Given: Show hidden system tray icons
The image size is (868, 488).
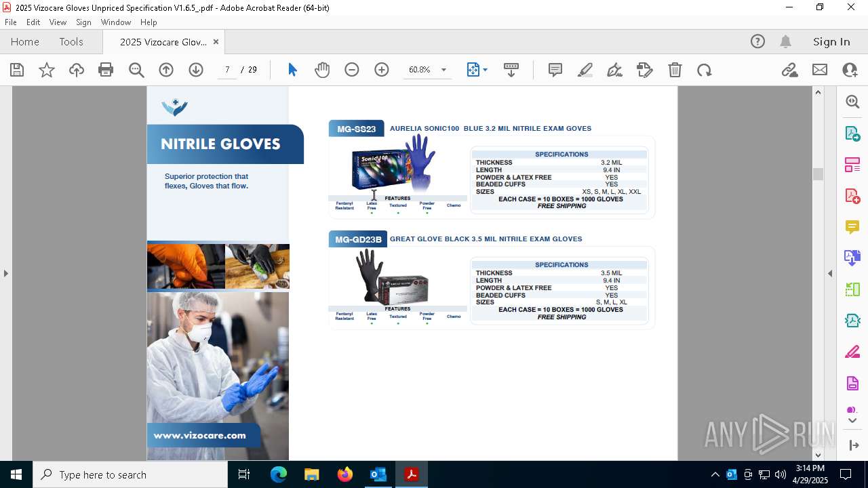Looking at the screenshot, I should [x=715, y=474].
